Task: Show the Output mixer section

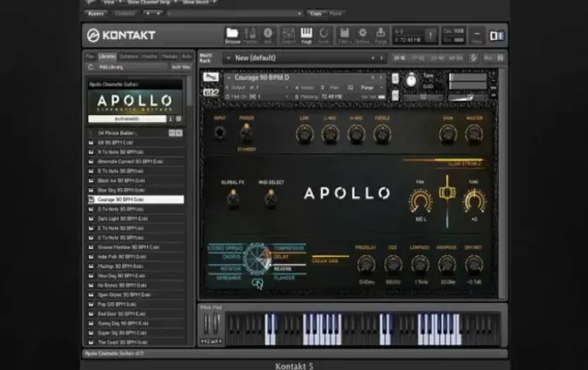Action: pyautogui.click(x=289, y=36)
